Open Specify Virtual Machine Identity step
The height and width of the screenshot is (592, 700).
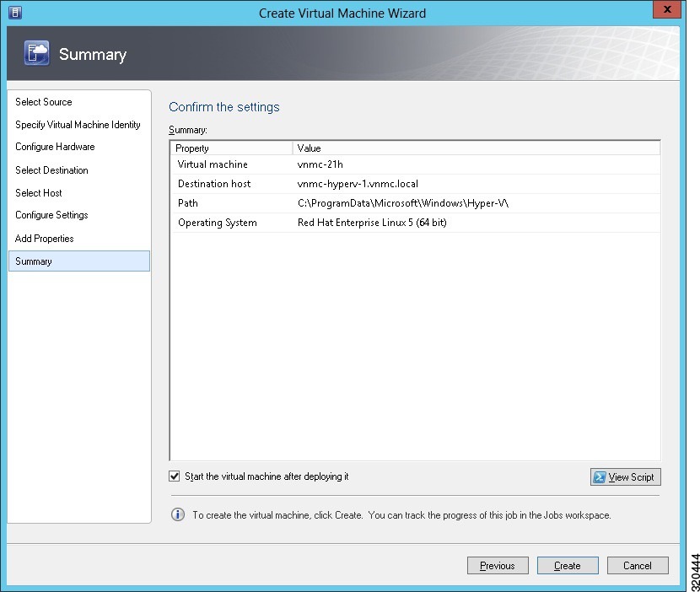[x=78, y=125]
